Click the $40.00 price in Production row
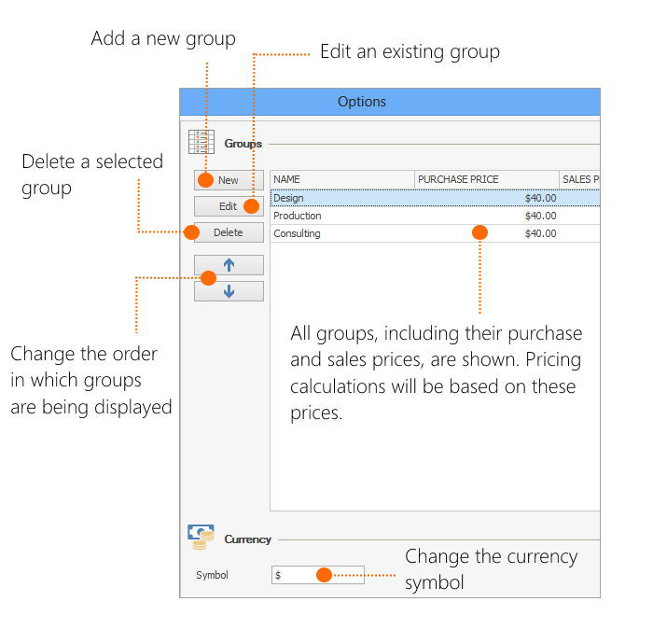Viewport: 653px width, 644px height. click(540, 216)
